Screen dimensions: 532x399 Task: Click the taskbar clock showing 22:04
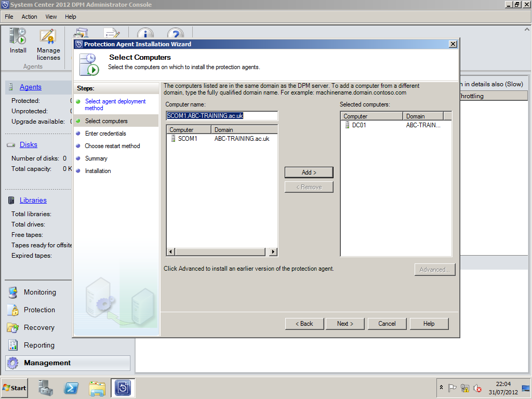(503, 388)
